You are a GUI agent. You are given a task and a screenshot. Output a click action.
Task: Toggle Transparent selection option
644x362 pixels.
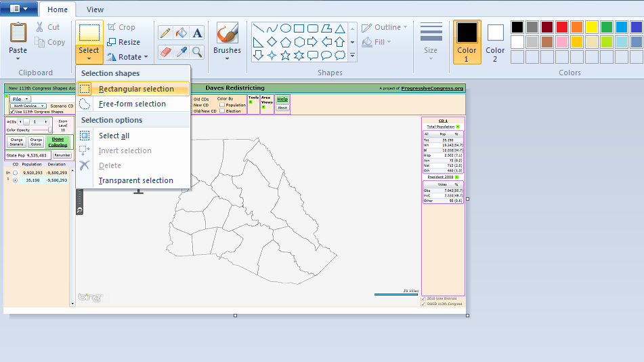135,180
